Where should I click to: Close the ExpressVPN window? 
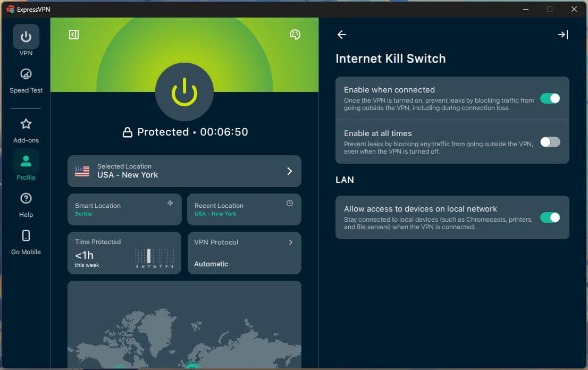[x=574, y=9]
